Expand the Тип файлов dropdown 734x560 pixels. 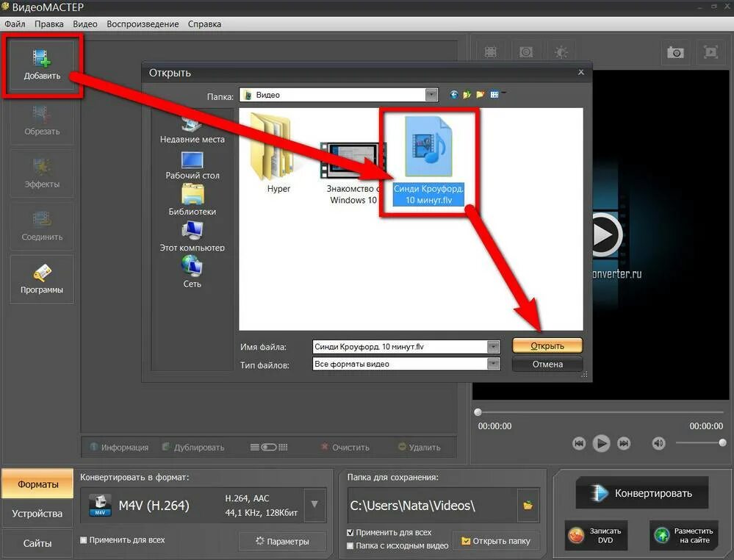[494, 364]
